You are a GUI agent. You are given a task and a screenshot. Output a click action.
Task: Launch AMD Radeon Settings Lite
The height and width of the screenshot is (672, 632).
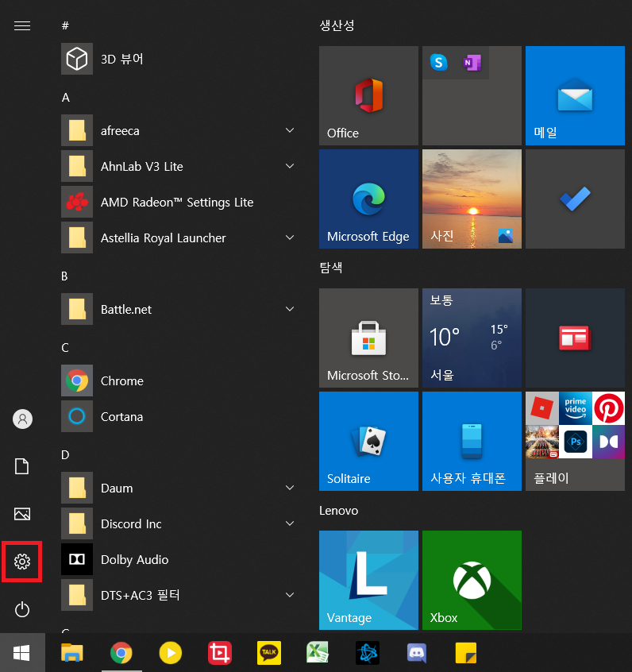(178, 202)
